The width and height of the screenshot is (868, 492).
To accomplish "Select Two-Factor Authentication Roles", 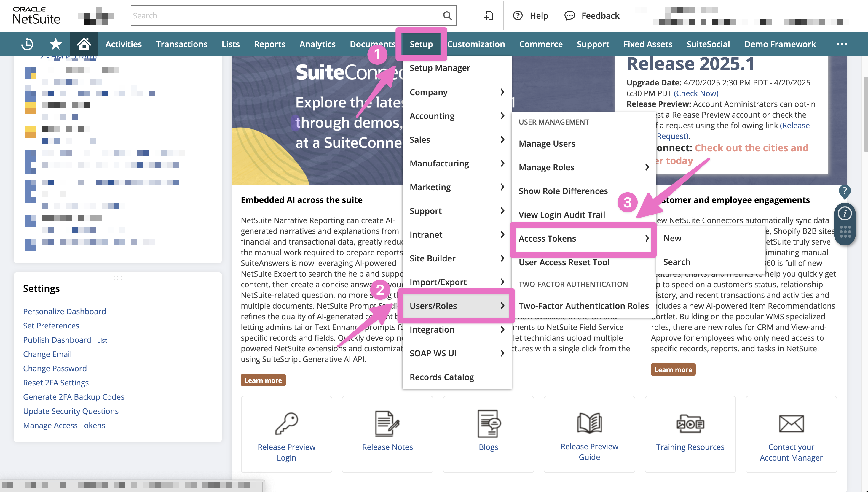I will click(x=583, y=306).
